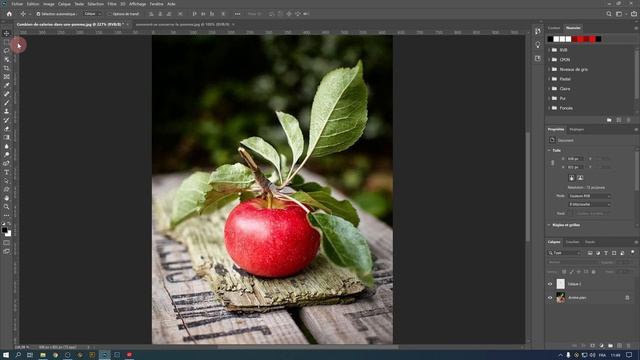Expand the Pur swatch group

tap(549, 98)
